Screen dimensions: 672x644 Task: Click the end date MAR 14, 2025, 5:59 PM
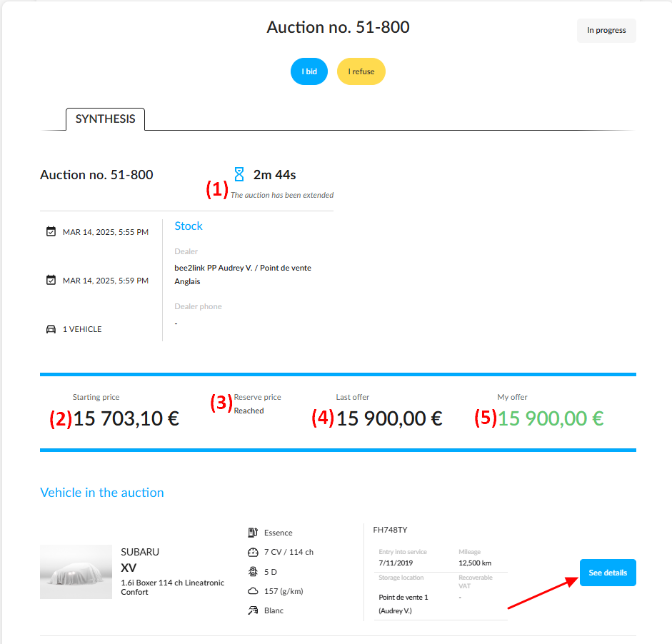[106, 280]
